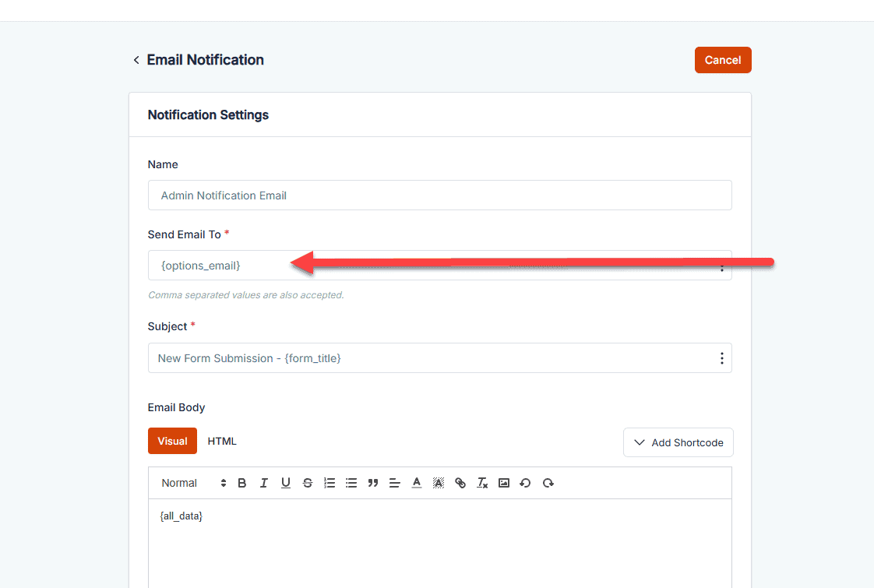Toggle italic formatting

pos(263,483)
